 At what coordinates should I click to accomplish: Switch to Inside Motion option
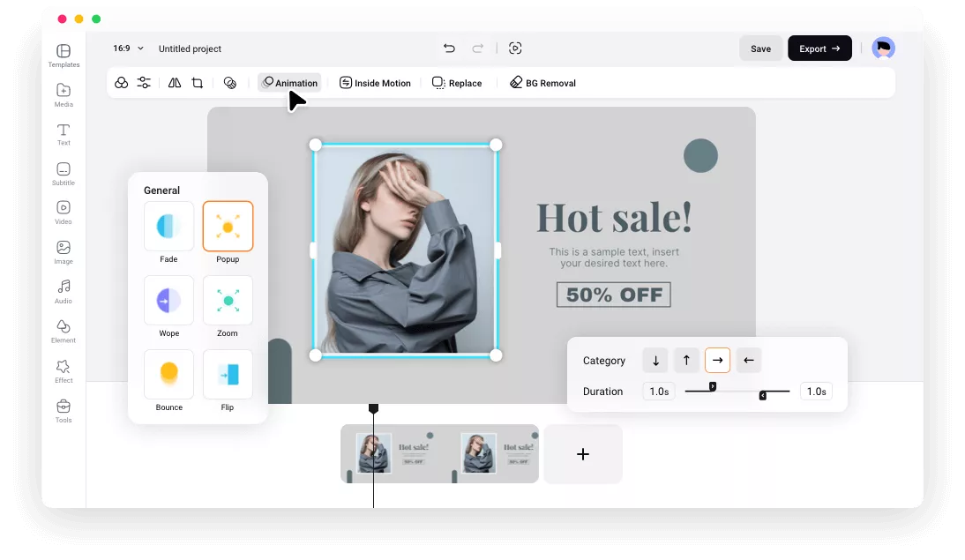click(x=376, y=83)
